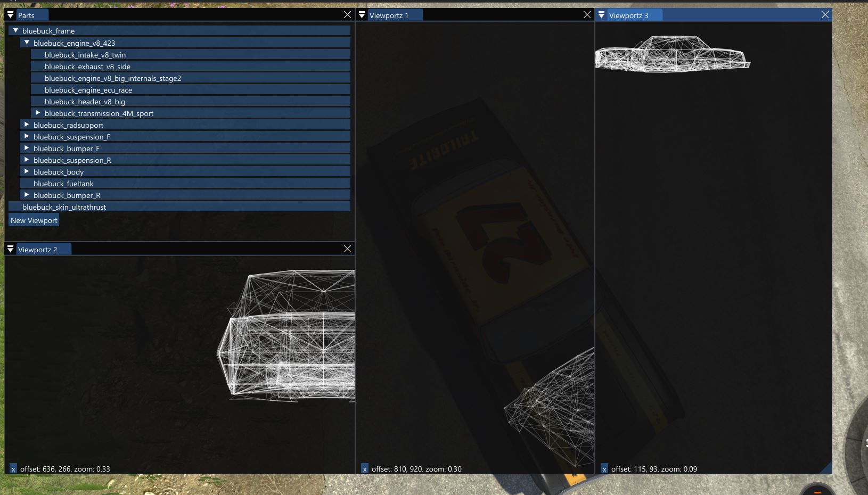The width and height of the screenshot is (868, 495).
Task: Expand the bluebuck_bumper_F node
Action: click(27, 148)
